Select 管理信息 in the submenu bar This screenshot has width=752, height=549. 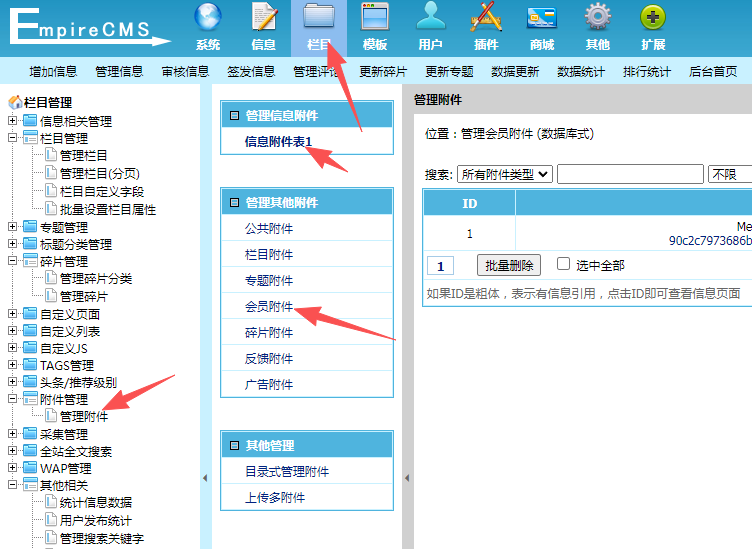(119, 71)
